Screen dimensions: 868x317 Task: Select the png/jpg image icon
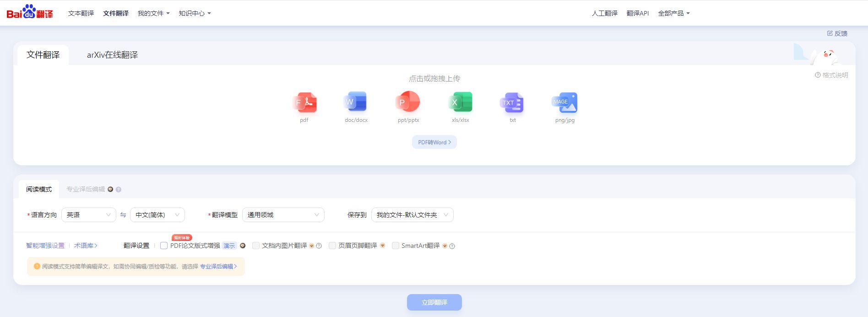click(x=564, y=102)
